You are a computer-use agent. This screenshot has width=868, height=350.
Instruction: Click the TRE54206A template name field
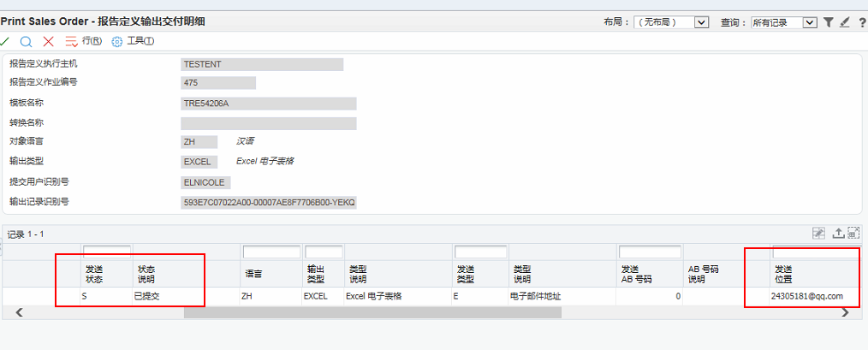pos(269,104)
